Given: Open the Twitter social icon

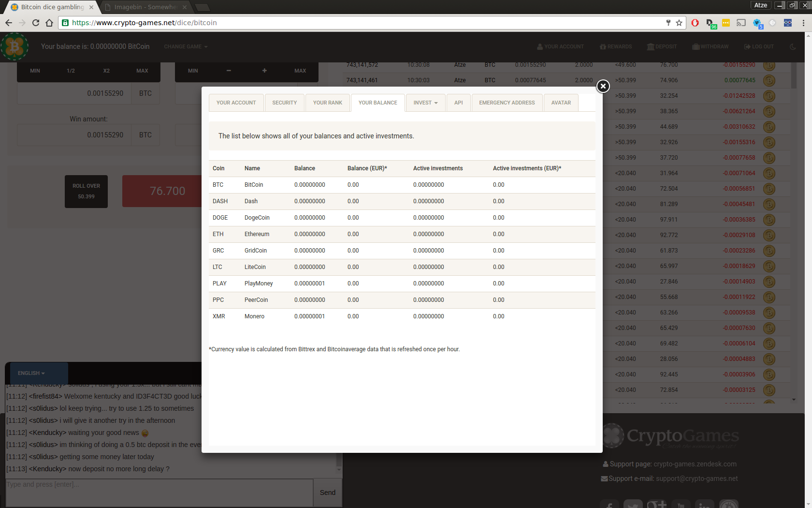Looking at the screenshot, I should [633, 504].
